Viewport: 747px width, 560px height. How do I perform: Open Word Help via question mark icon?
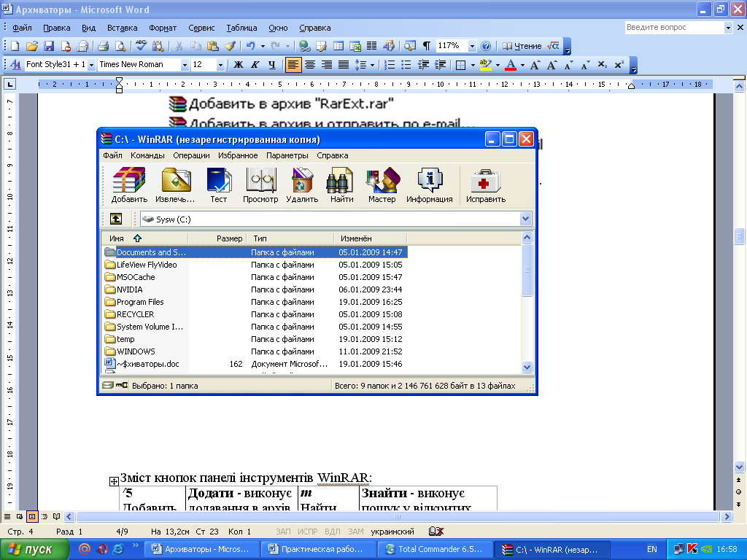pyautogui.click(x=486, y=46)
